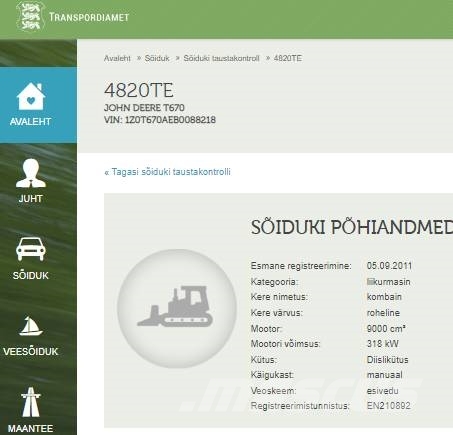Open the Sõiduk car icon
This screenshot has height=435, width=453.
pos(31,249)
